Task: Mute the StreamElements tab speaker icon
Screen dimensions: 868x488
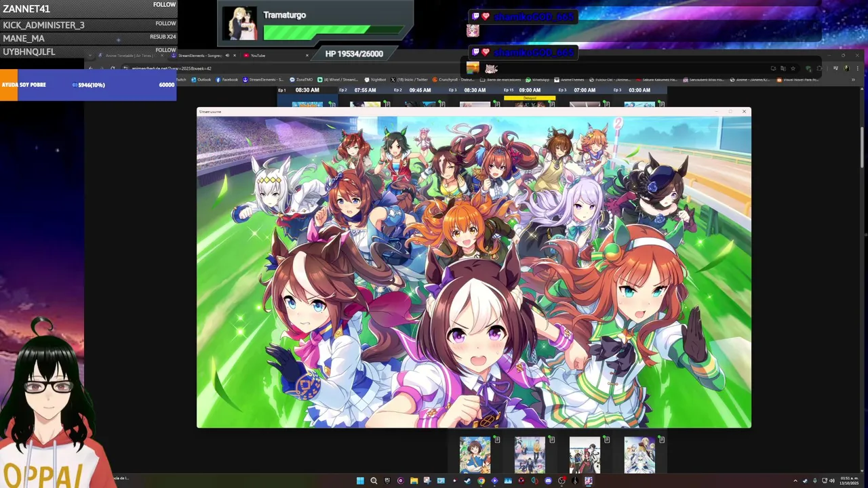Action: 227,56
